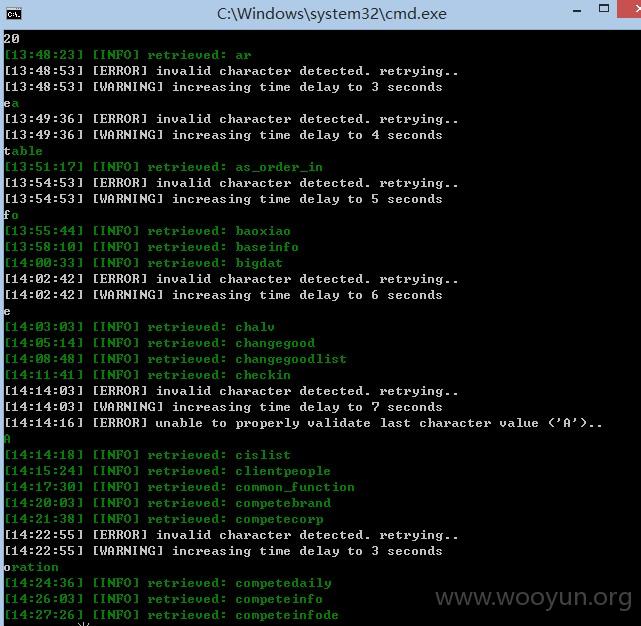Click 'unable to properly validate last character' line
The width and height of the screenshot is (641, 626).
click(x=303, y=423)
